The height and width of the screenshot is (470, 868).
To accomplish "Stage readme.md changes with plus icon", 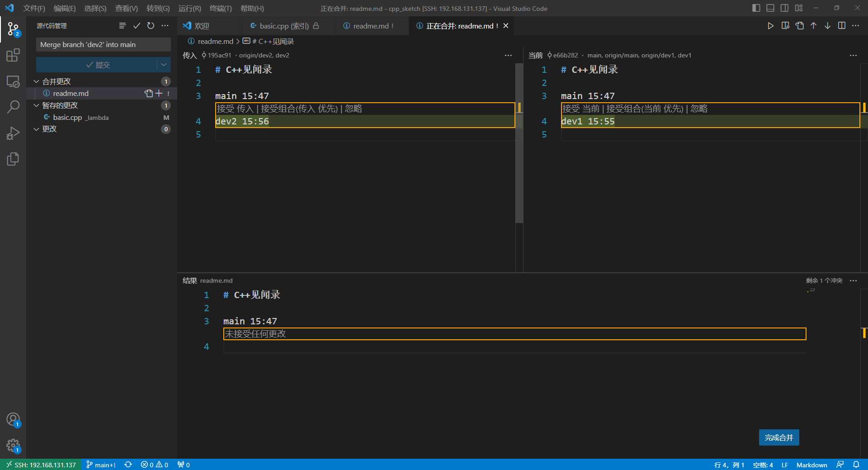I will click(x=159, y=93).
